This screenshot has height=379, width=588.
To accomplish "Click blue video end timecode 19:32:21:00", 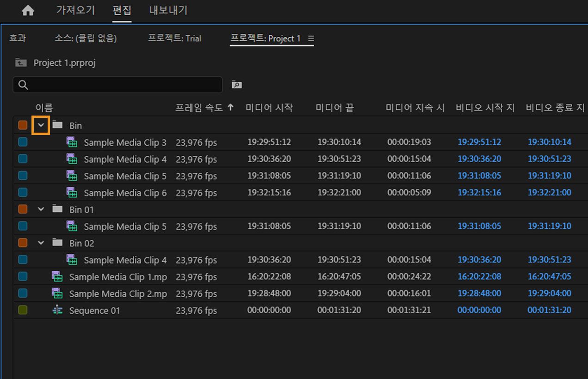I will 550,192.
